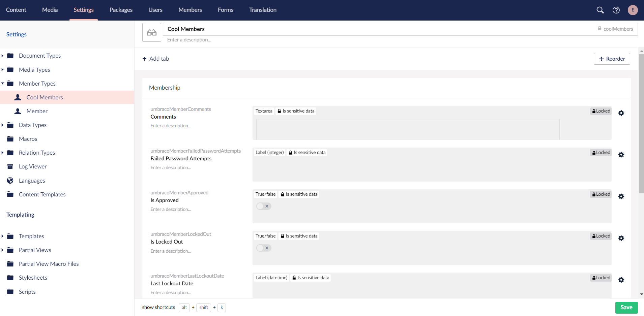Click the Settings header in sidebar

point(17,34)
